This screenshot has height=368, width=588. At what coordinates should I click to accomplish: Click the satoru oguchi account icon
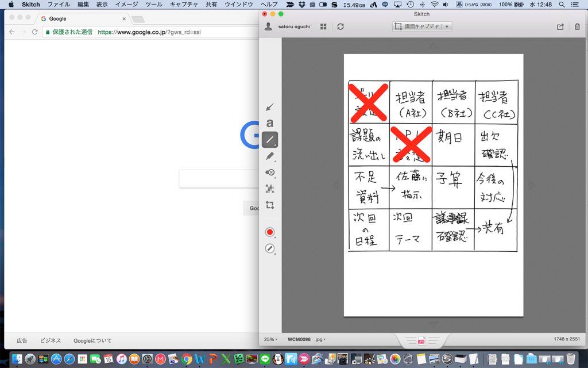[268, 26]
